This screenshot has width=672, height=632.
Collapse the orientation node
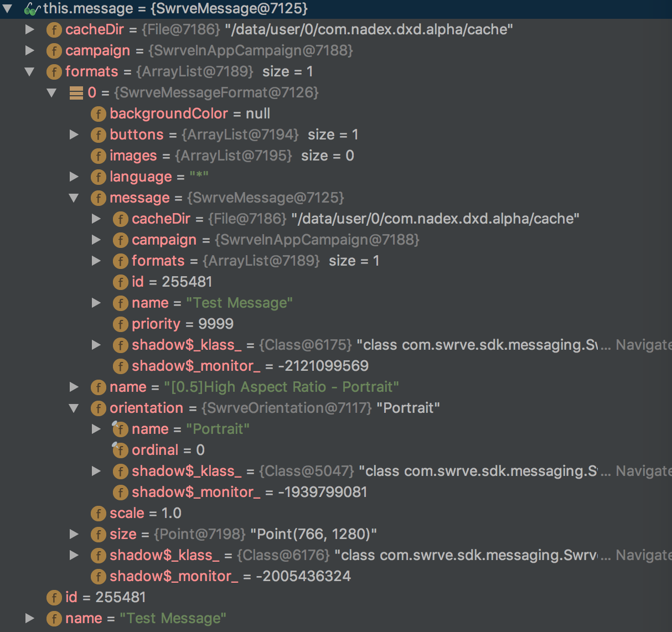click(x=74, y=408)
